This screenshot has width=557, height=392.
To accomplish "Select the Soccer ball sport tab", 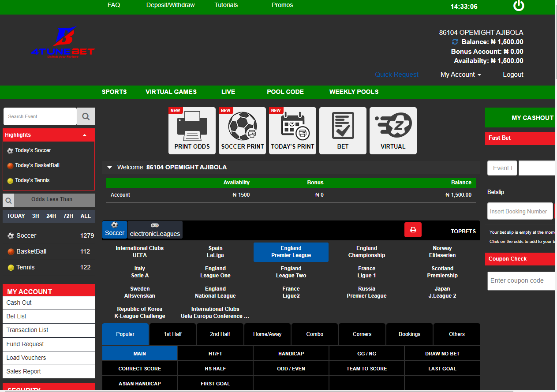I will [x=115, y=229].
